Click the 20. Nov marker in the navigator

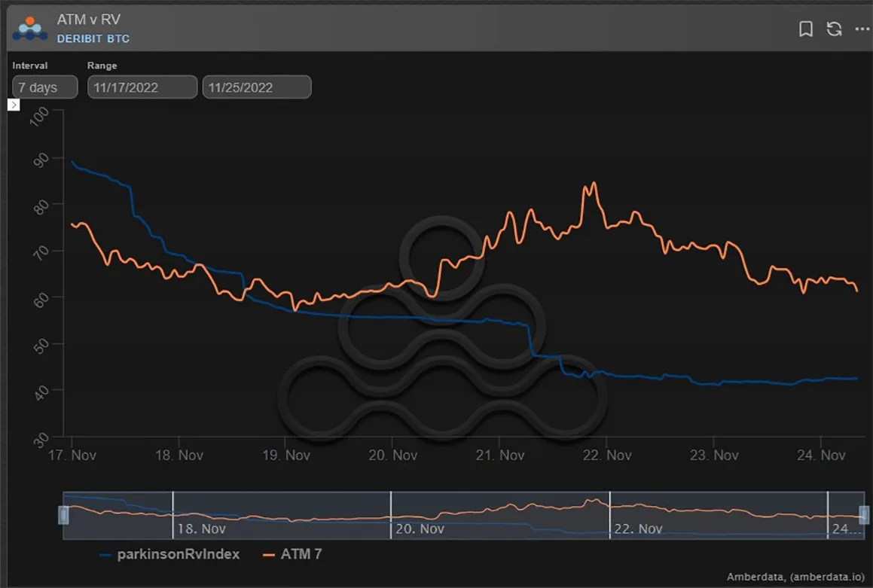coord(420,529)
